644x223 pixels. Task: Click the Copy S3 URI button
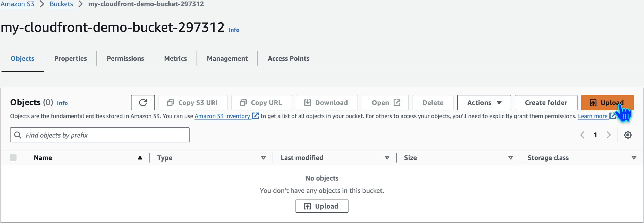[x=193, y=103]
